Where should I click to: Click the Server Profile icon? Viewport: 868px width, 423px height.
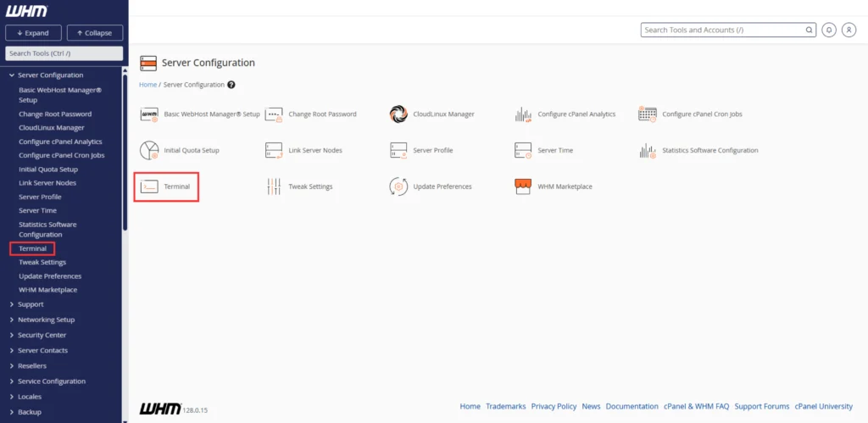[x=398, y=150]
